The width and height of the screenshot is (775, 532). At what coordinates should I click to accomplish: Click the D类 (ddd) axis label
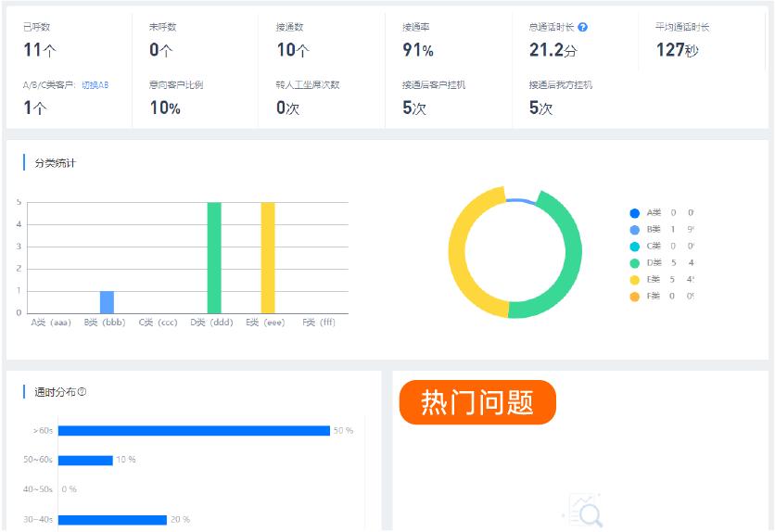tap(211, 323)
